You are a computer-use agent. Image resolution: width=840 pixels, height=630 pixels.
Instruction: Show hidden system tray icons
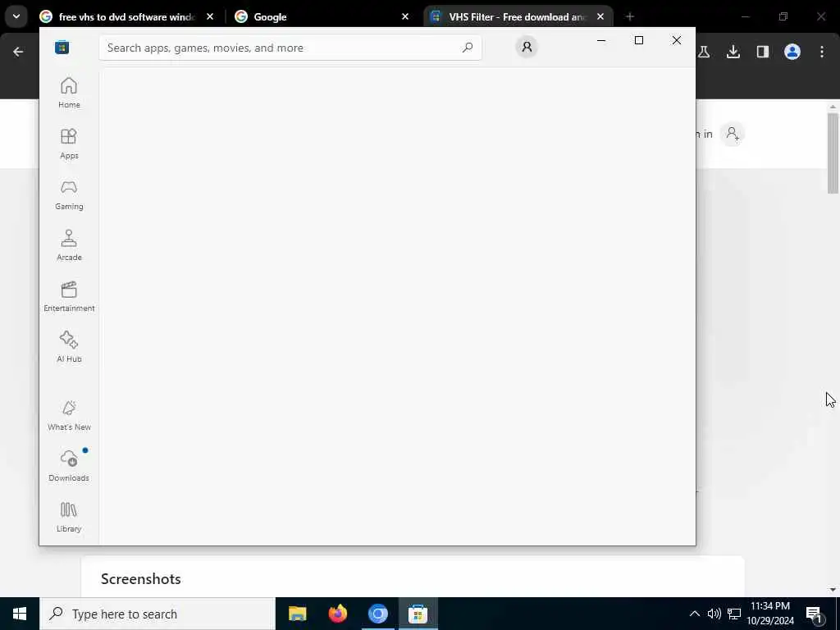click(x=694, y=614)
